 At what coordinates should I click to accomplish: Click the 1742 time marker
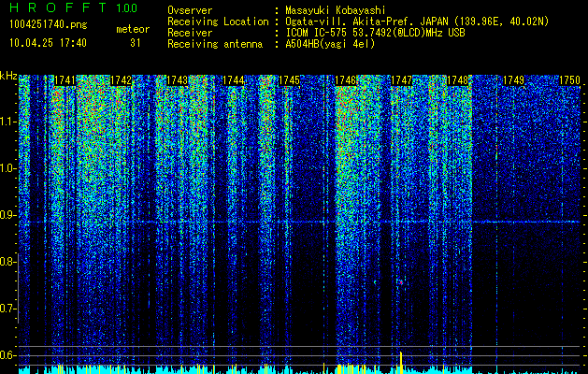click(x=121, y=80)
